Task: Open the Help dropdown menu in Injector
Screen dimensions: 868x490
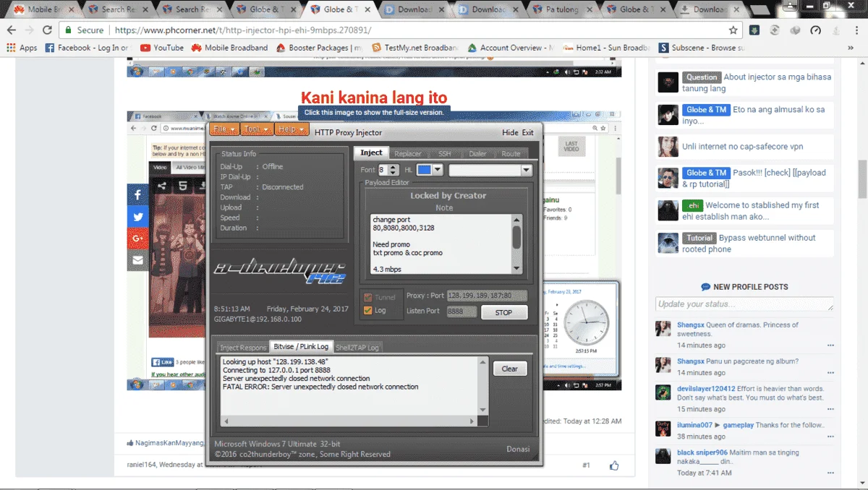Action: (292, 129)
